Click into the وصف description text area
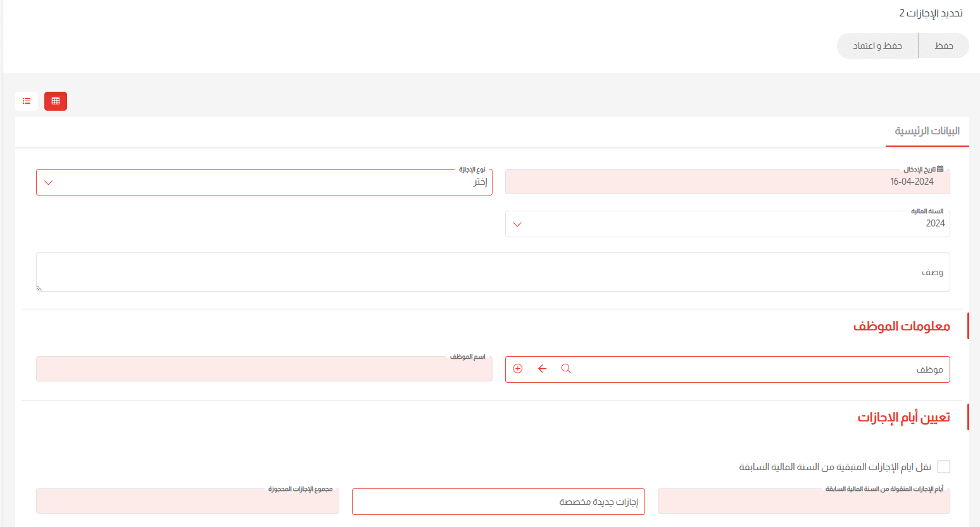 (x=493, y=272)
